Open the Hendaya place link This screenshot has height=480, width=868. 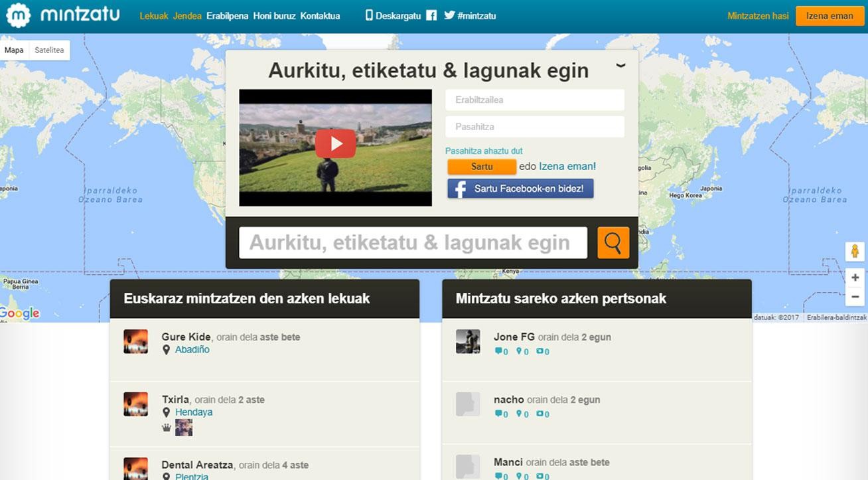point(194,412)
